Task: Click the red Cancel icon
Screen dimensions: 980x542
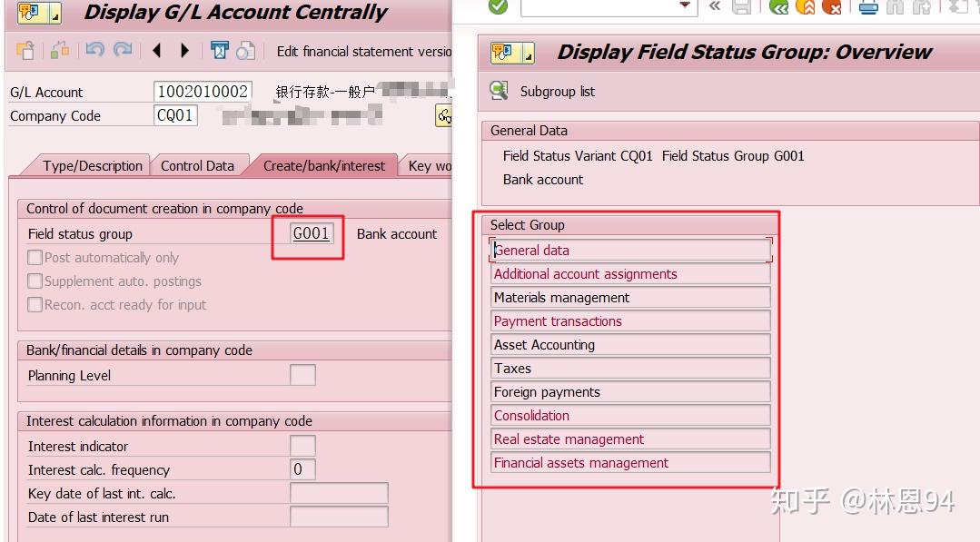Action: click(x=832, y=7)
